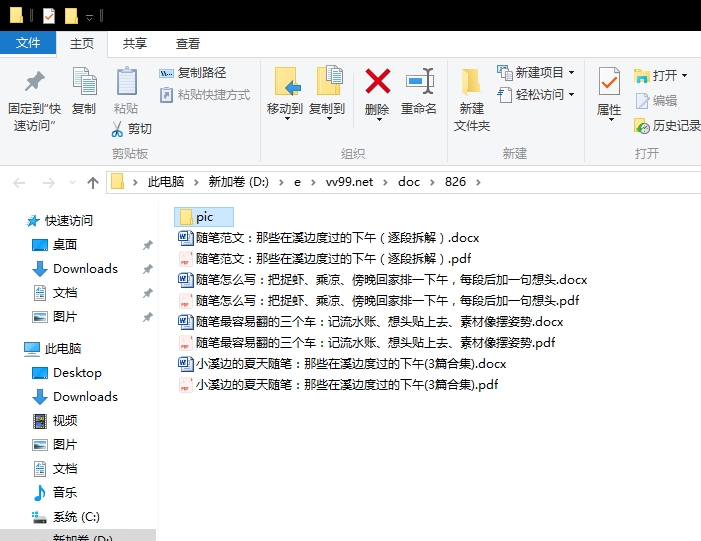701x541 pixels.
Task: Open 音乐 in the sidebar
Action: (x=55, y=493)
